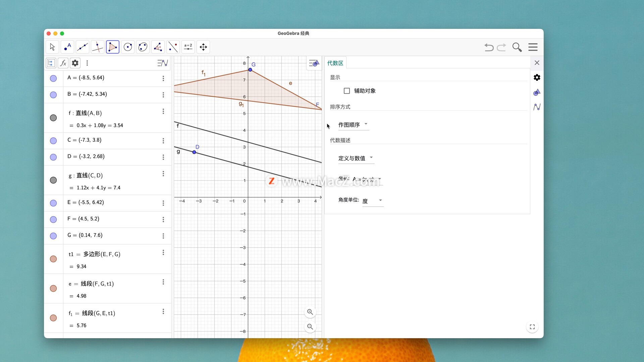Open the 定义与数值 description dropdown

click(x=356, y=158)
